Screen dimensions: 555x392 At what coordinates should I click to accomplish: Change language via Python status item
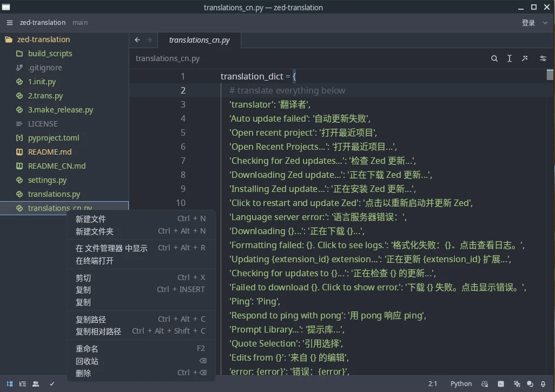[x=461, y=384]
